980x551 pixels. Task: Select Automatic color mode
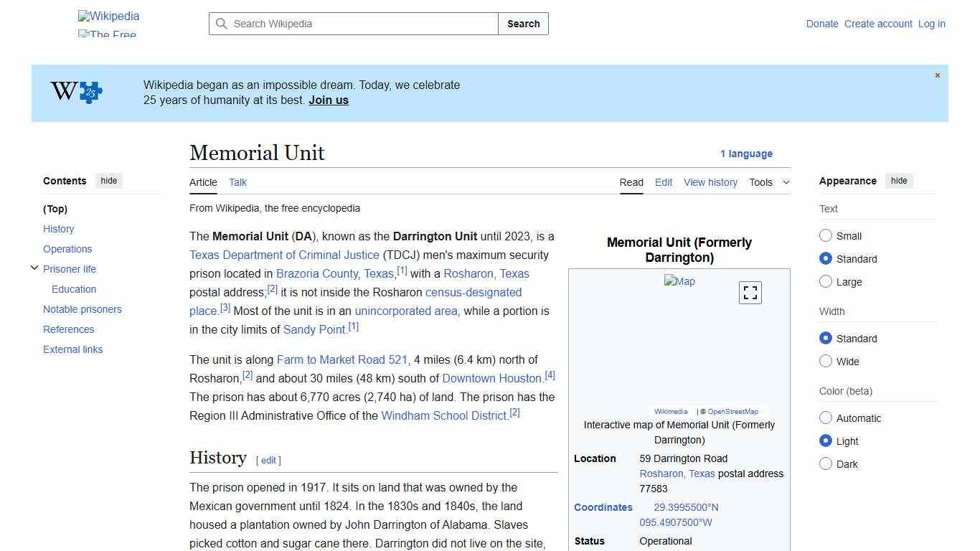point(826,418)
